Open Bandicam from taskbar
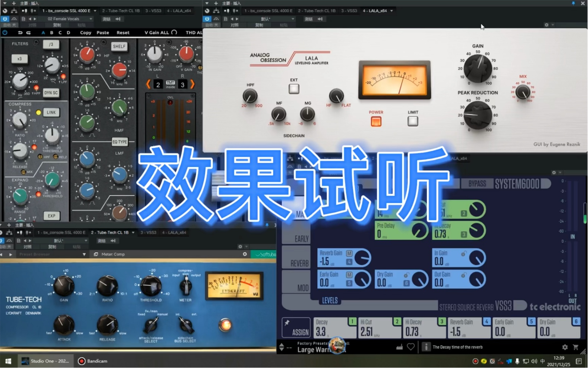This screenshot has width=588, height=368. click(93, 361)
